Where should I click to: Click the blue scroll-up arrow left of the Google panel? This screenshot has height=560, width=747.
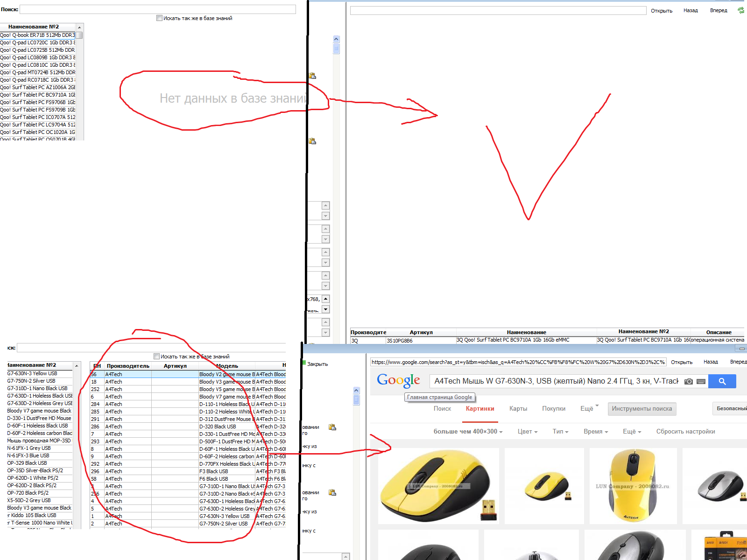point(356,391)
